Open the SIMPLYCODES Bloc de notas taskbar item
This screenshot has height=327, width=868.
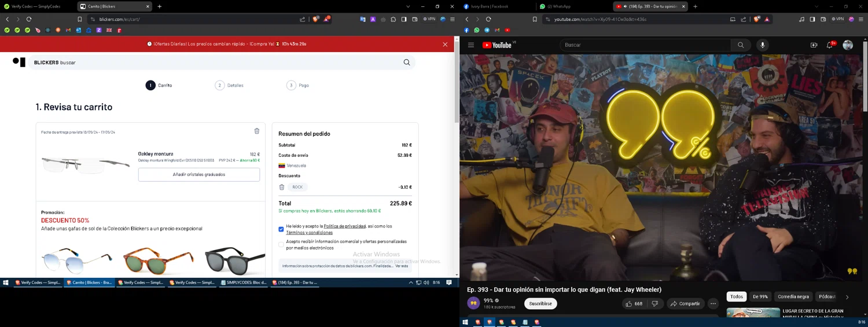[245, 282]
